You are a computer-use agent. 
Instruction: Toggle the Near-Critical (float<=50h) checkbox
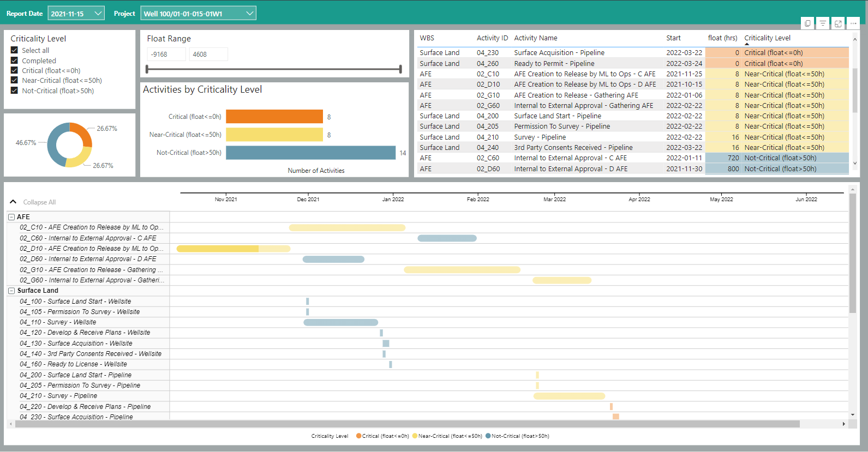tap(14, 80)
